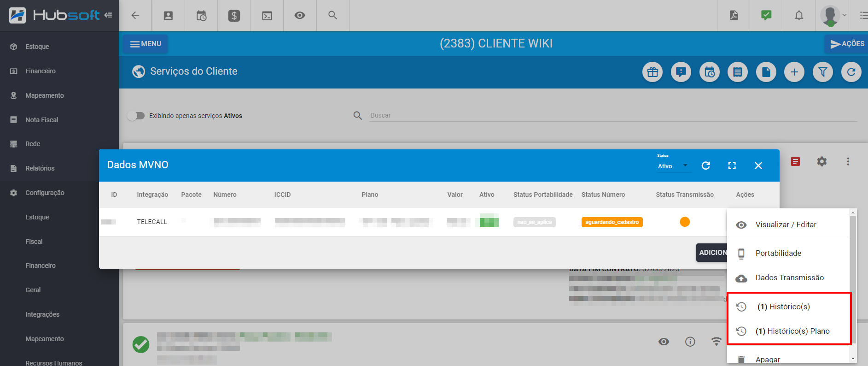This screenshot has height=366, width=868.
Task: Click the list document icon in Serviços header
Action: [738, 72]
